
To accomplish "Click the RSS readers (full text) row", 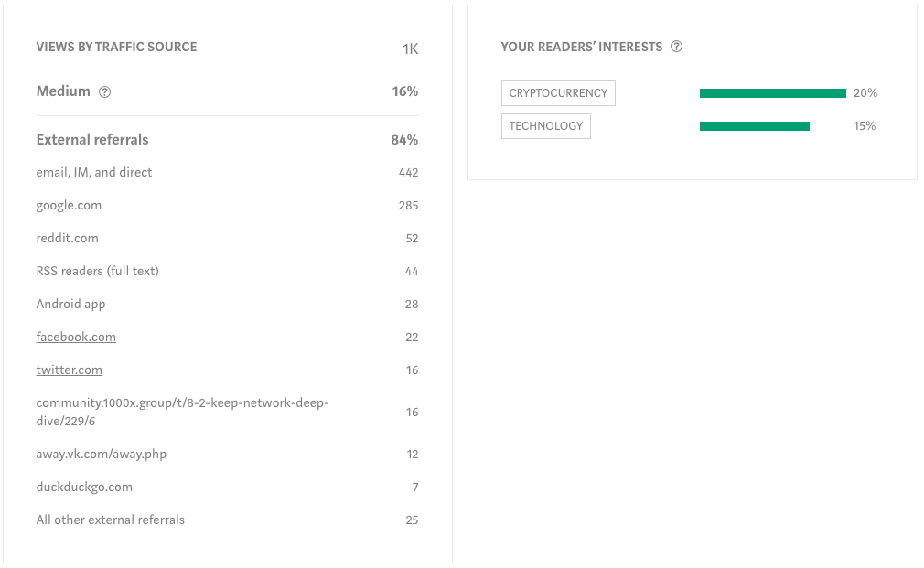I will tap(228, 272).
